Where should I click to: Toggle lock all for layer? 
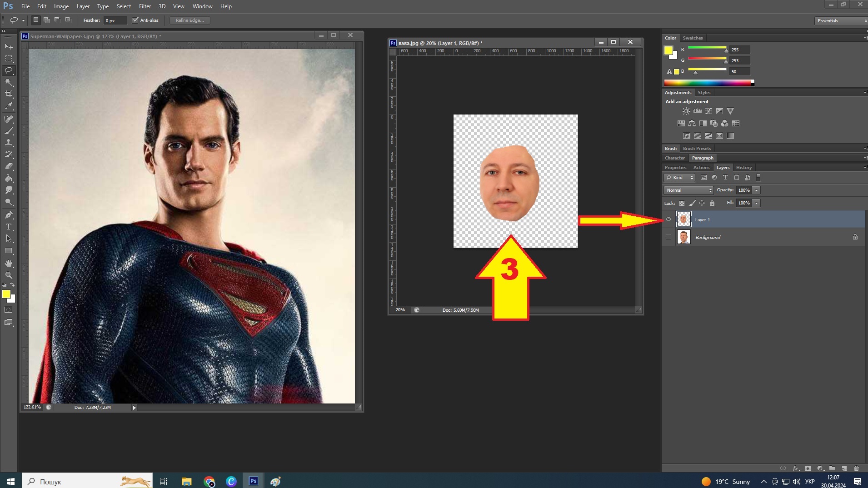click(712, 203)
